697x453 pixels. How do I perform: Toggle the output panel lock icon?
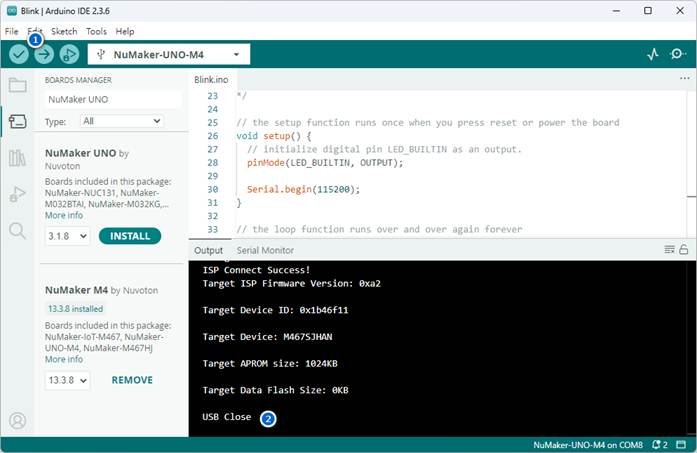[684, 250]
